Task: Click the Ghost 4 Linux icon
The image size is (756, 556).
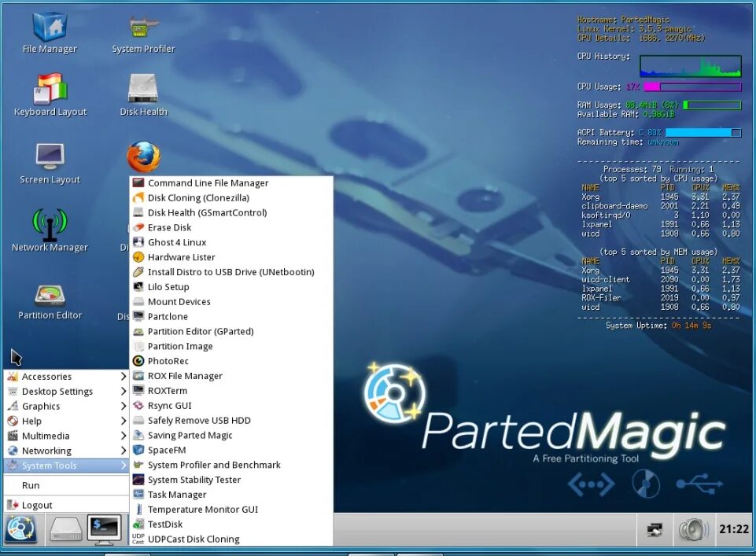Action: [x=138, y=242]
